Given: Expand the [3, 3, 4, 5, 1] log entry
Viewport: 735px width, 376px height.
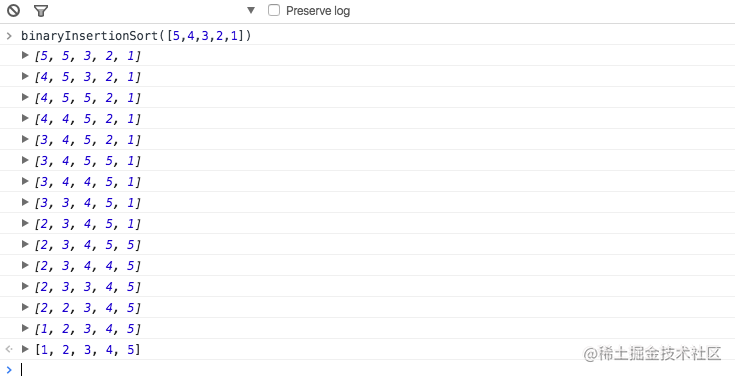Looking at the screenshot, I should click(25, 202).
